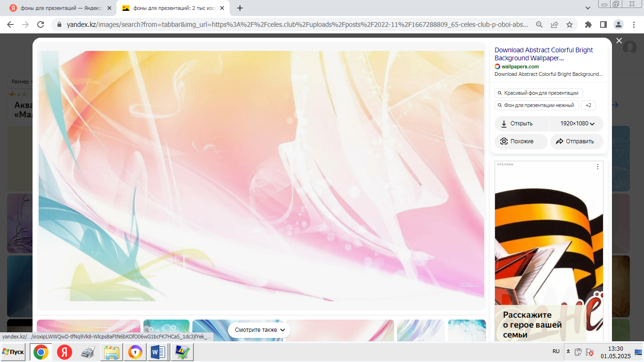This screenshot has width=644, height=362.
Task: Reload the page with the refresh icon
Action: point(41,25)
